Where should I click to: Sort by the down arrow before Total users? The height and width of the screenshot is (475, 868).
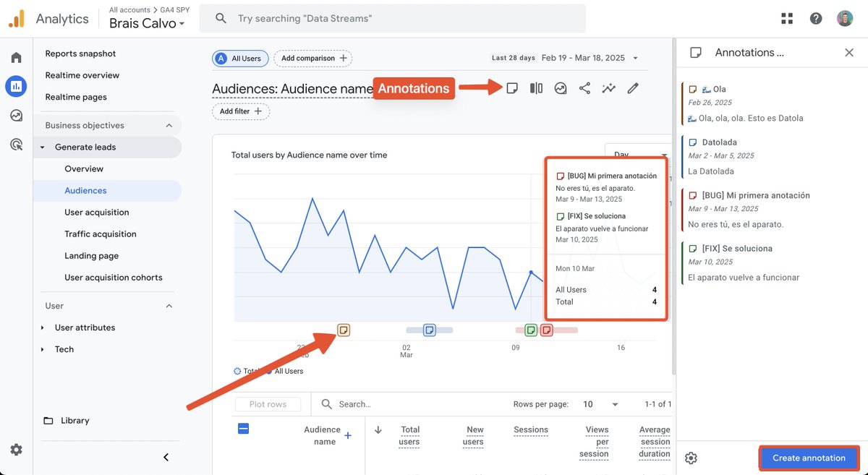point(378,429)
